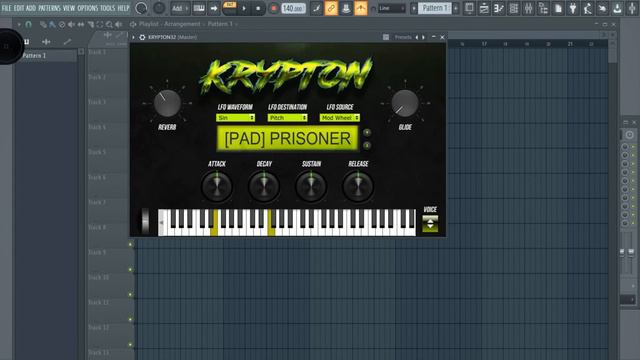Click upper green button beside preset display
This screenshot has height=360, width=640.
click(x=367, y=132)
